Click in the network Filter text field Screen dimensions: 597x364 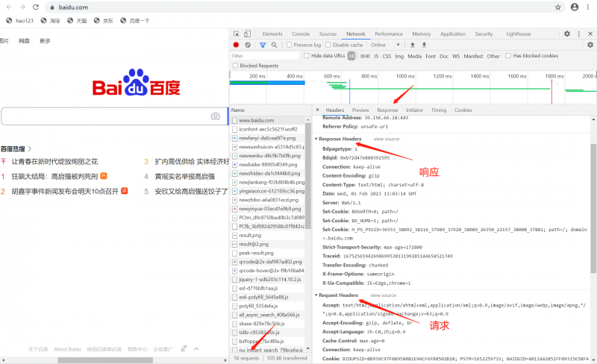tap(265, 56)
